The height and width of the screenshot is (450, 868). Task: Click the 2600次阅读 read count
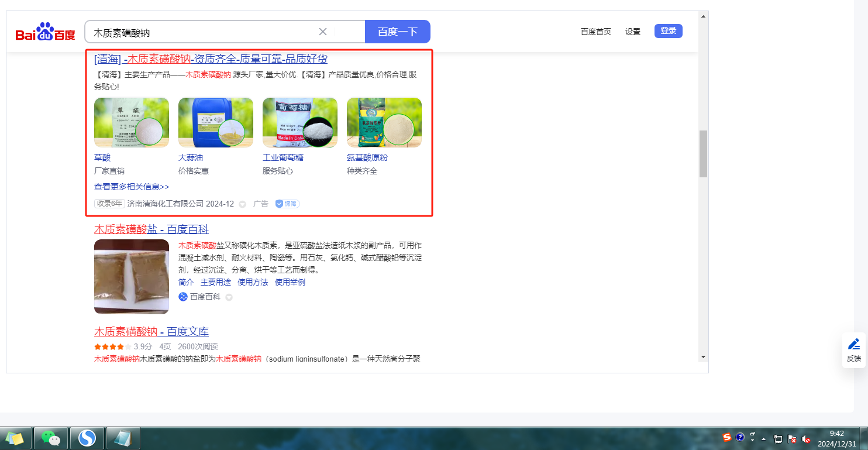198,346
